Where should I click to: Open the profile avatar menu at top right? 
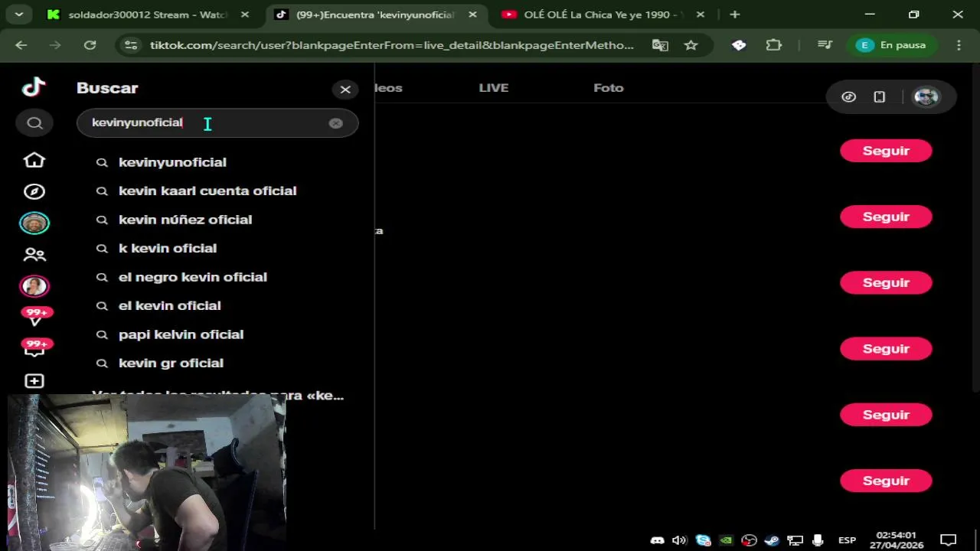click(926, 97)
